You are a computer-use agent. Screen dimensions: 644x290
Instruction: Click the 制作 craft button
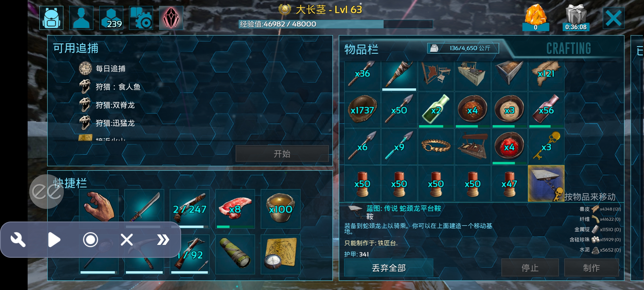pyautogui.click(x=591, y=268)
